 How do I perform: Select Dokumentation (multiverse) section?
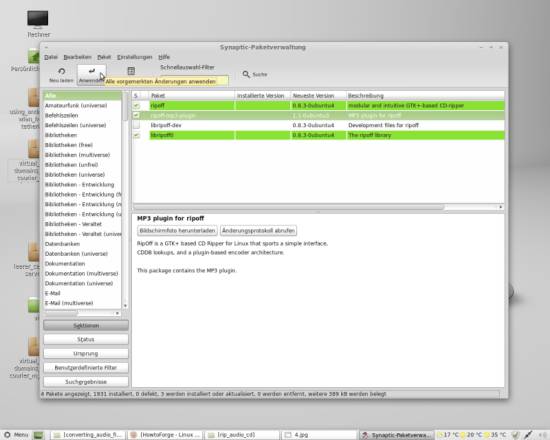82,273
